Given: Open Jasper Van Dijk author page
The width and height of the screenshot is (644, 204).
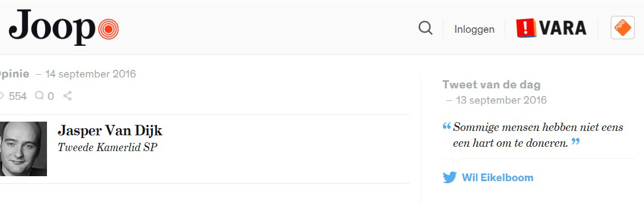Looking at the screenshot, I should (x=110, y=130).
